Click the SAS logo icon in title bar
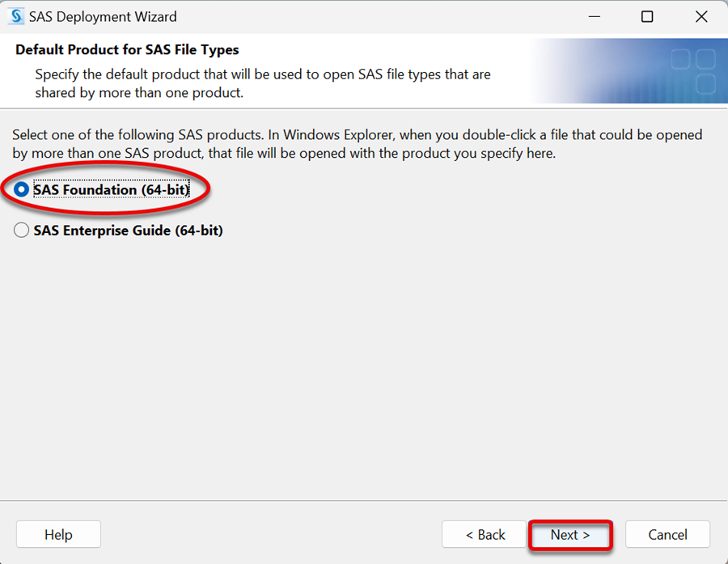The width and height of the screenshot is (728, 564). click(16, 16)
